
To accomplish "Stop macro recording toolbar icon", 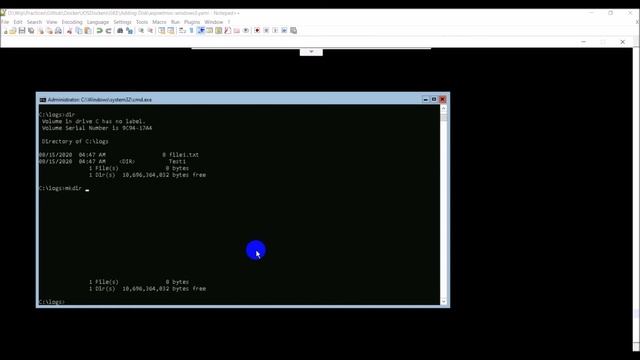I will coord(266,31).
